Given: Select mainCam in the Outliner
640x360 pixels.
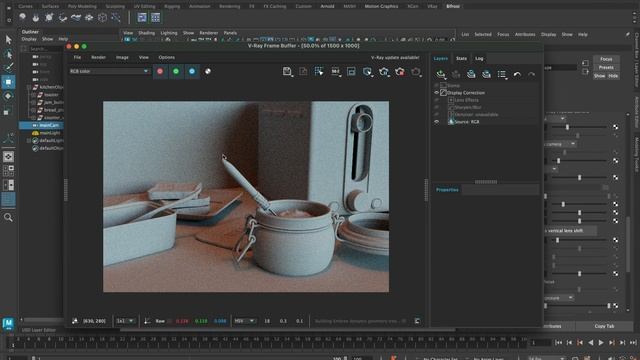Looking at the screenshot, I should [49, 125].
